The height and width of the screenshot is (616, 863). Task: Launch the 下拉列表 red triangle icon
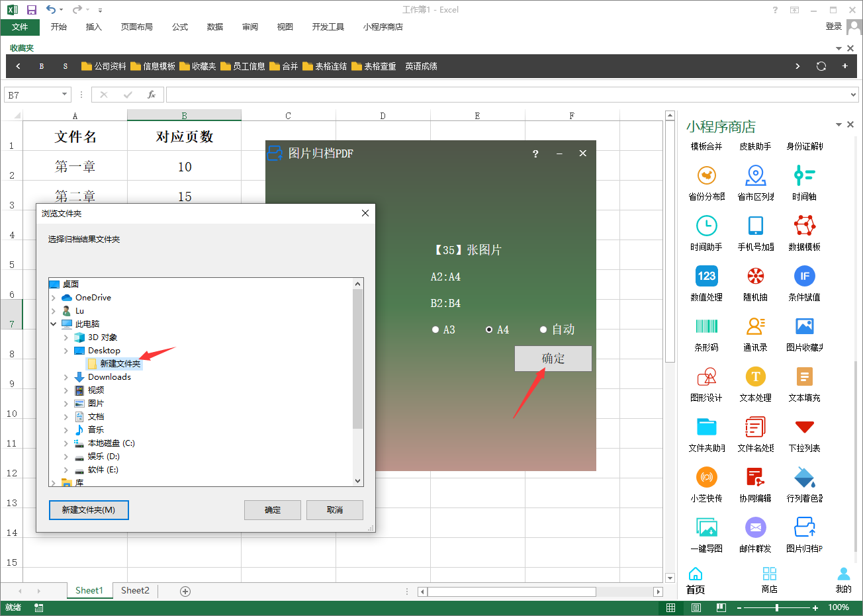(805, 427)
